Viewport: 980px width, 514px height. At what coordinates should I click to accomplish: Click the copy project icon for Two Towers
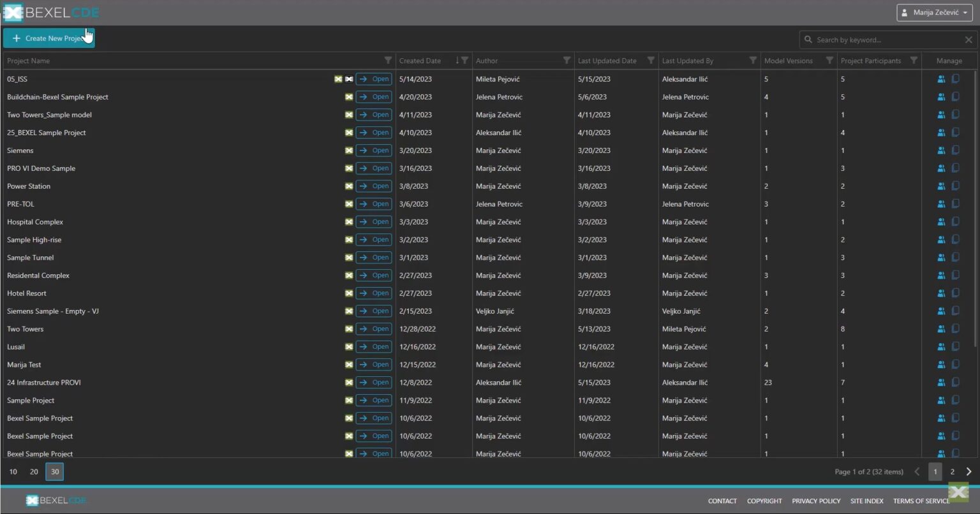[x=955, y=328]
